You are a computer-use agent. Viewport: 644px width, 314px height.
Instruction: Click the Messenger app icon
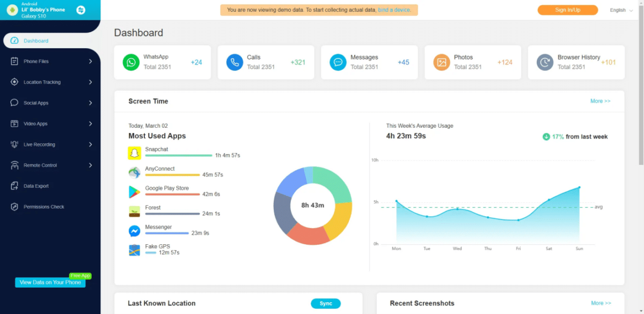click(x=135, y=230)
